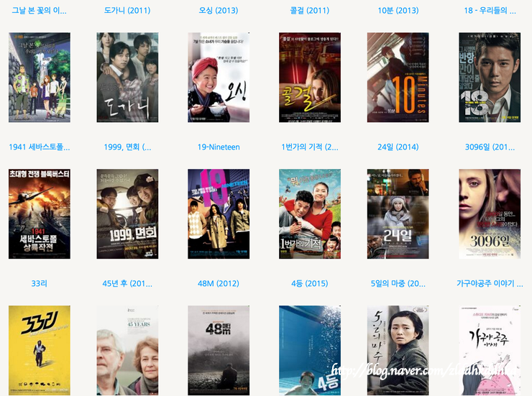Screen dimensions: 532x396
Task: Open the 4등 (2015) title link
Action: click(x=309, y=283)
